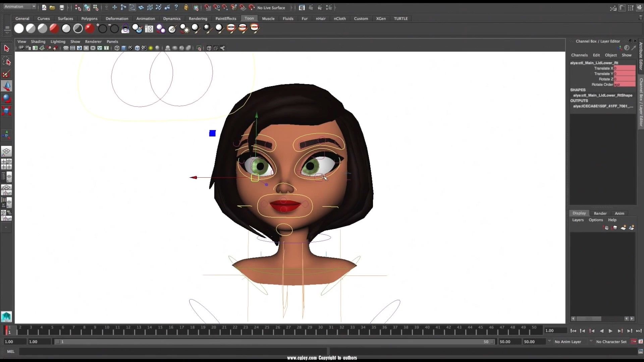Toggle wireframe on shaded cube icon
The height and width of the screenshot is (362, 644).
click(x=137, y=48)
